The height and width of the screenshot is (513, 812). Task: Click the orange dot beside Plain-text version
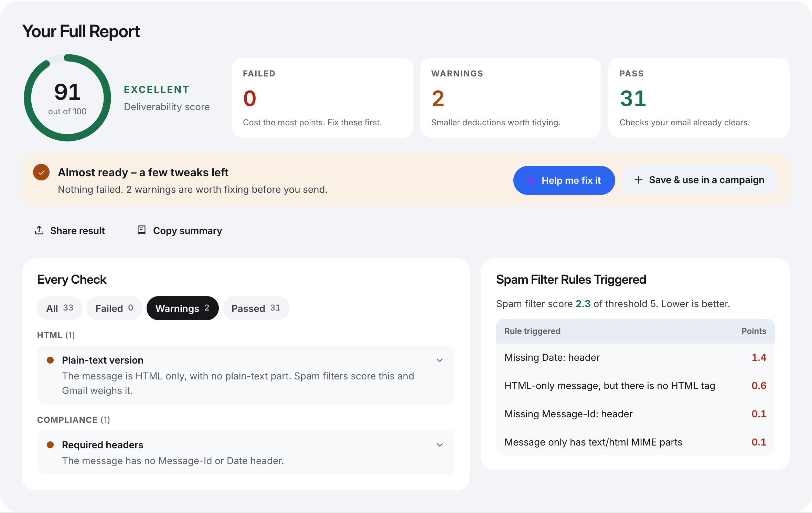(50, 360)
